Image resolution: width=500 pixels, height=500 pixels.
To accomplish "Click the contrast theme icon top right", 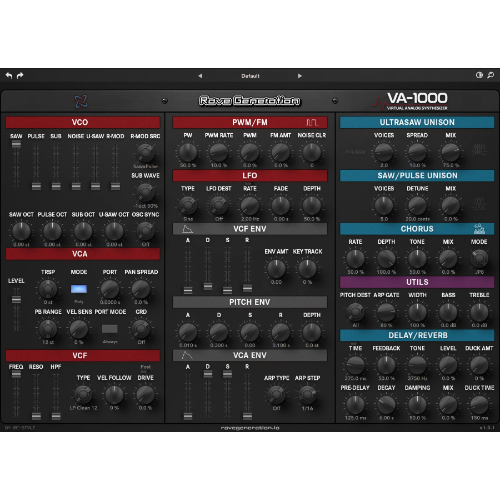I will 479,75.
